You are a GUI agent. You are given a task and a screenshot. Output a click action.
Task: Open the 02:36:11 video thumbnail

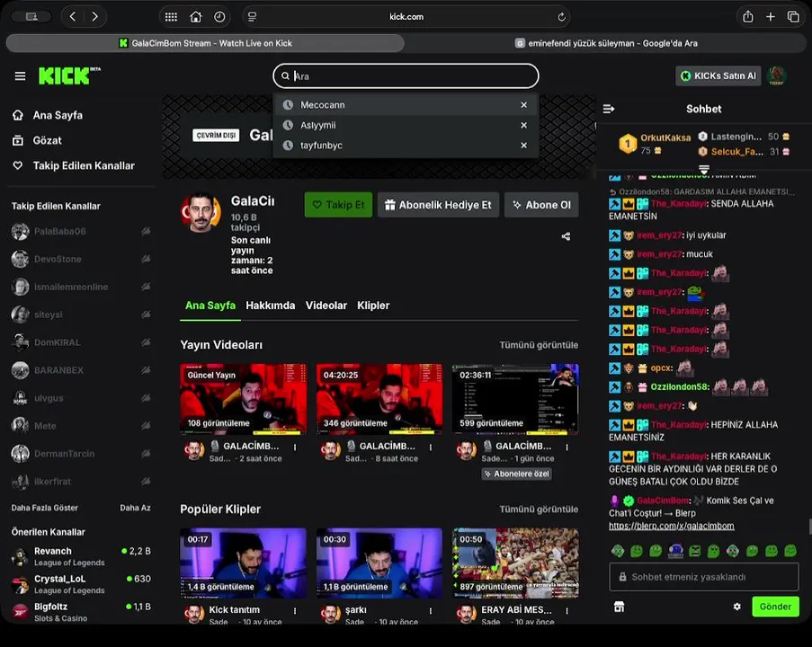pos(515,399)
